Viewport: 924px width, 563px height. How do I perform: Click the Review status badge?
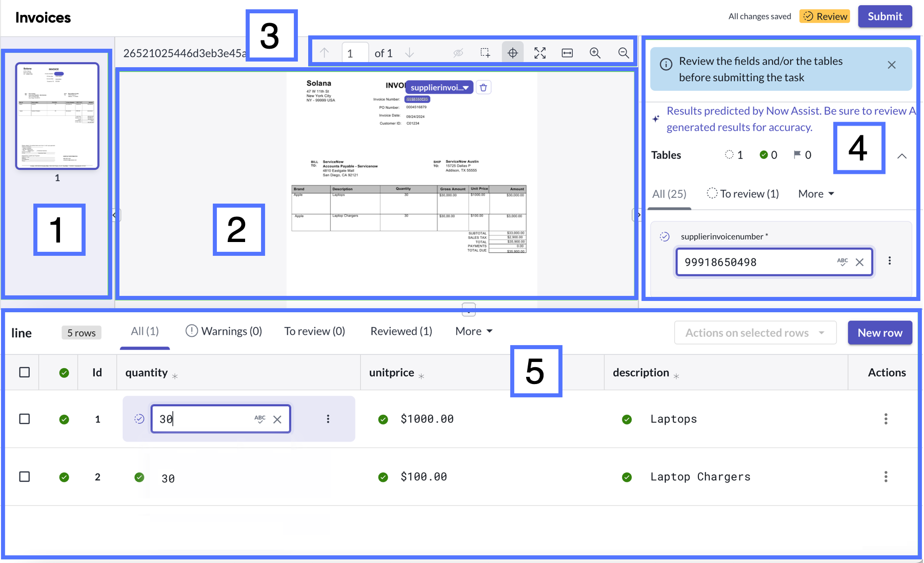tap(825, 16)
